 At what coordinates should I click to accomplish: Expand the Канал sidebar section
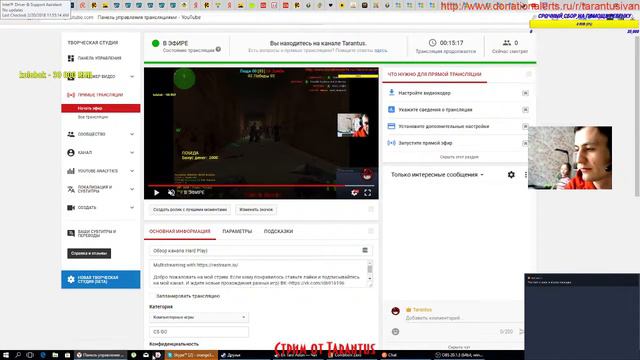click(132, 152)
